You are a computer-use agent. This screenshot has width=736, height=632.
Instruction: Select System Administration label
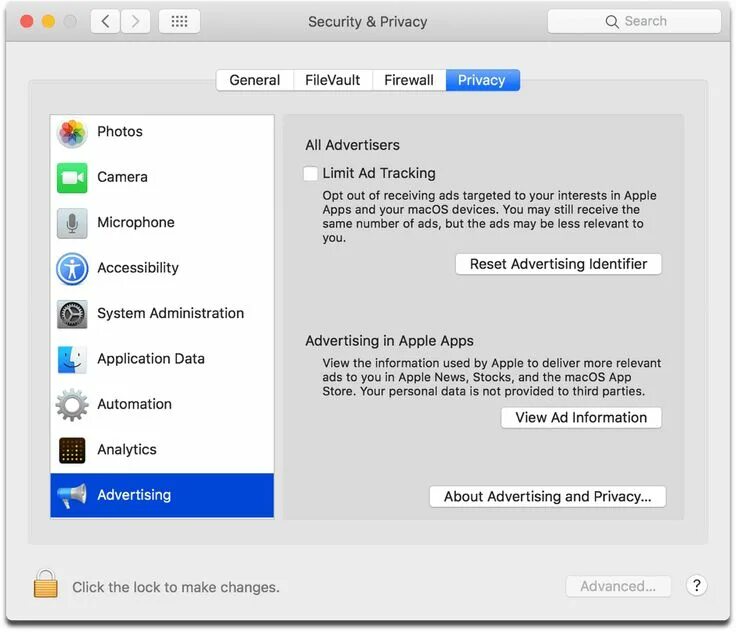(170, 313)
